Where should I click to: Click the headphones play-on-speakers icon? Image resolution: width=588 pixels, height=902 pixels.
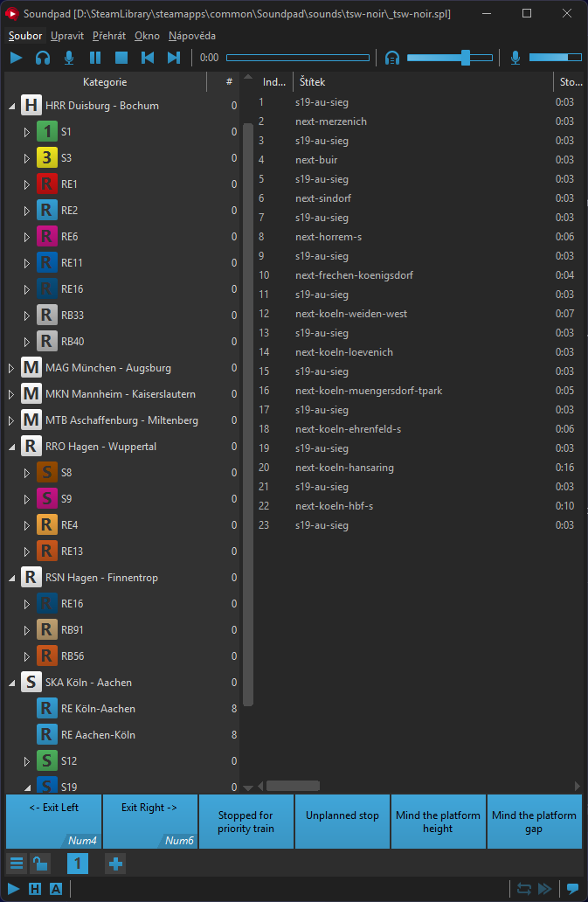pyautogui.click(x=43, y=58)
